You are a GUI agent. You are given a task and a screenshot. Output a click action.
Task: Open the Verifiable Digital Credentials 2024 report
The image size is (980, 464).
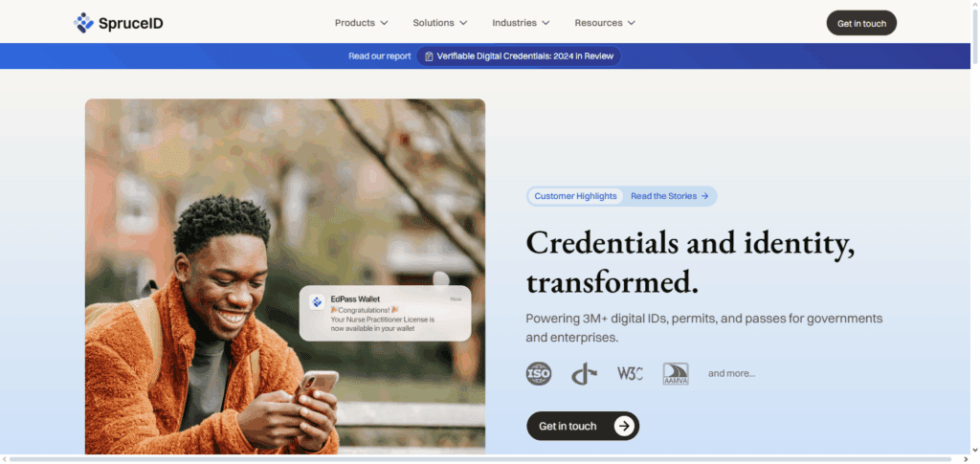pyautogui.click(x=519, y=56)
